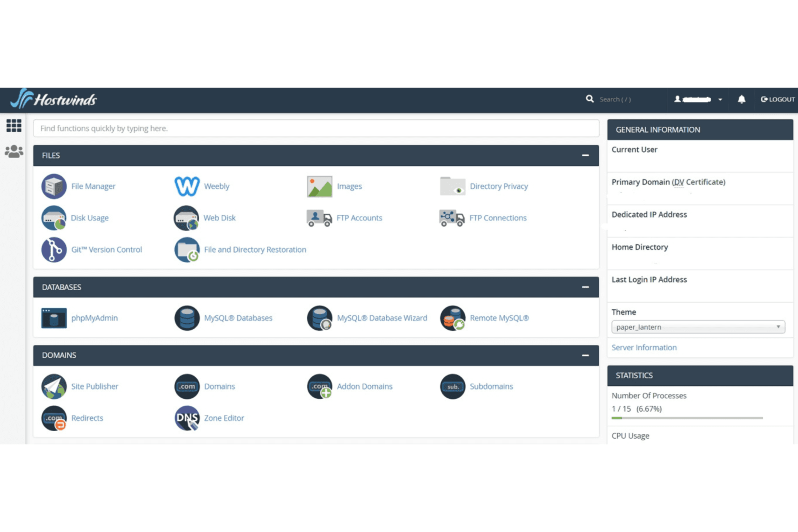Click the File and Directory Restoration icon
The width and height of the screenshot is (798, 532).
coord(187,250)
